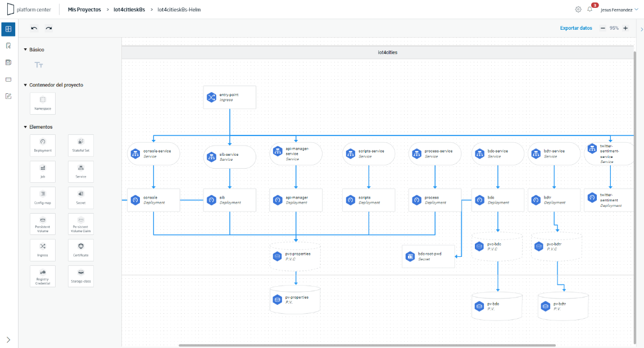Select the Config-map element icon
Screen dimensions: 644x348
click(42, 197)
